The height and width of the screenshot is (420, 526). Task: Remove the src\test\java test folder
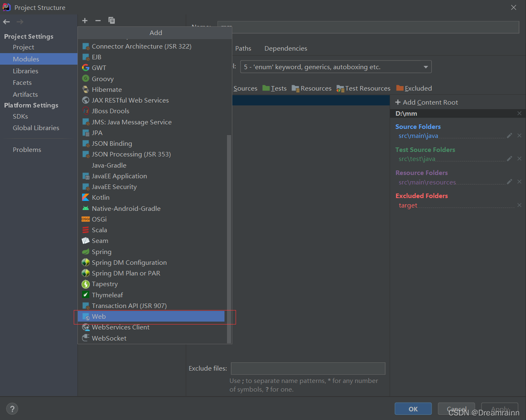(x=519, y=159)
